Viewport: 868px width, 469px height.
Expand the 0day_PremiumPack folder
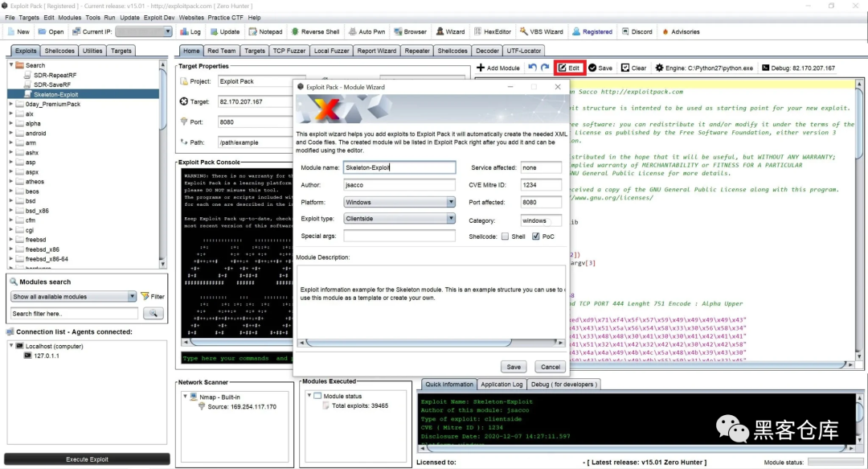point(11,104)
